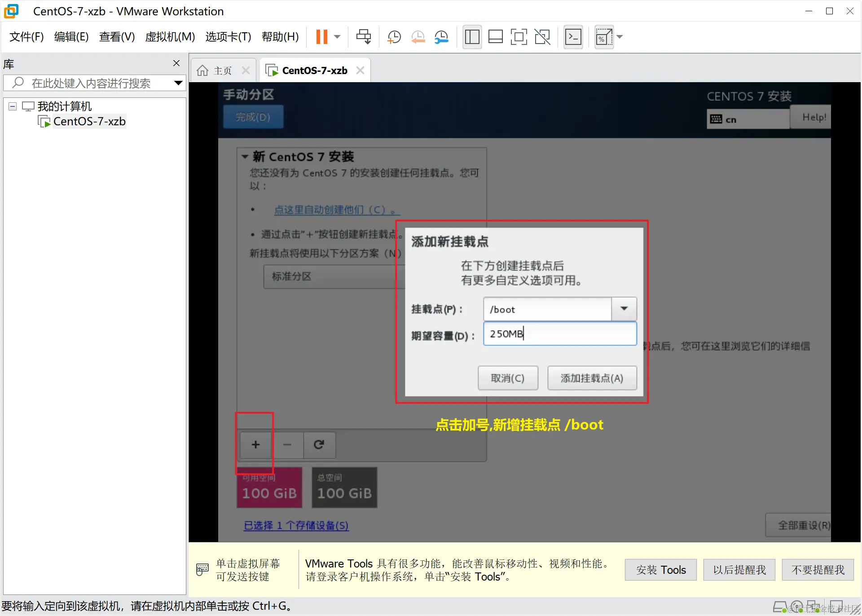Close the library panel
The width and height of the screenshot is (862, 616).
tap(176, 63)
